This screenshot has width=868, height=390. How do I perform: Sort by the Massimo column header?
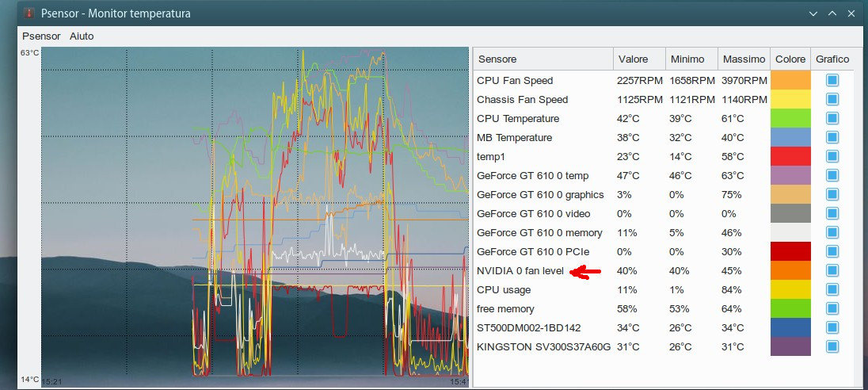click(x=744, y=59)
